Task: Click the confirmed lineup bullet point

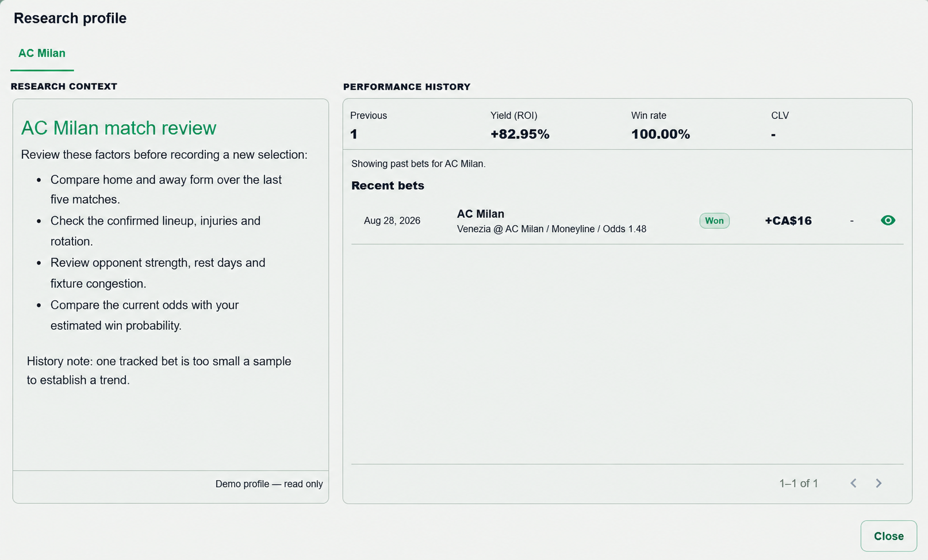Action: click(x=155, y=231)
